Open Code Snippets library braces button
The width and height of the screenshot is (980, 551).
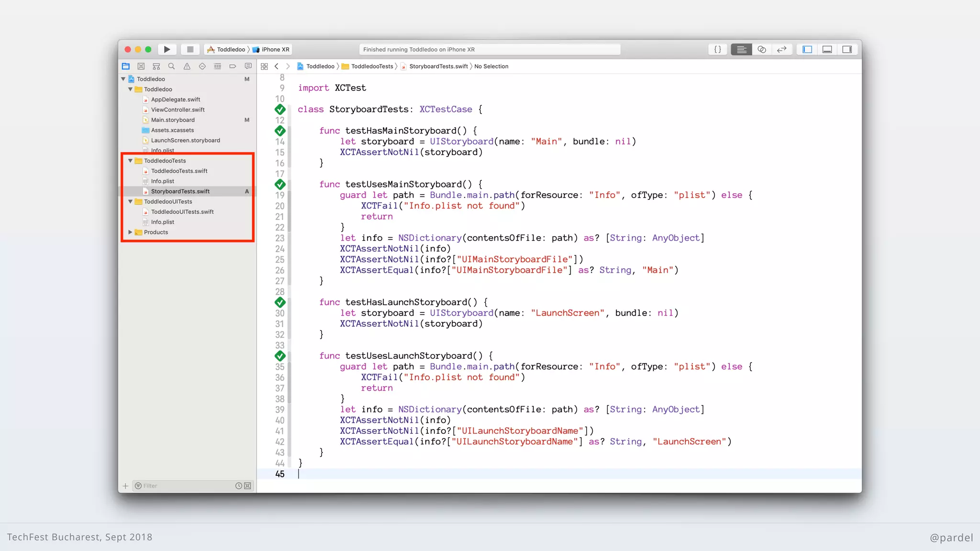point(717,49)
